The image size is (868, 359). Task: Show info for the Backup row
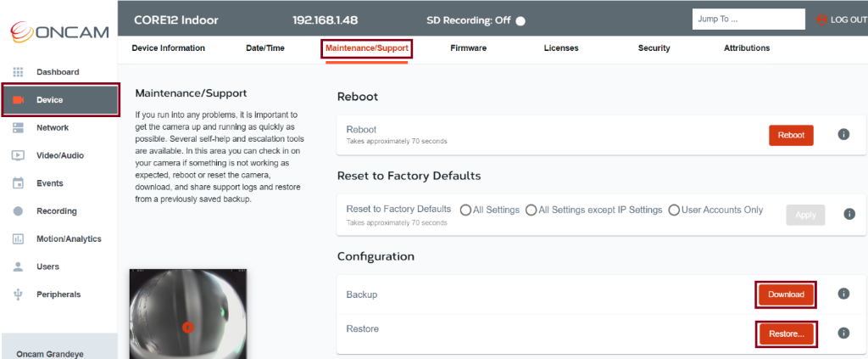(843, 294)
